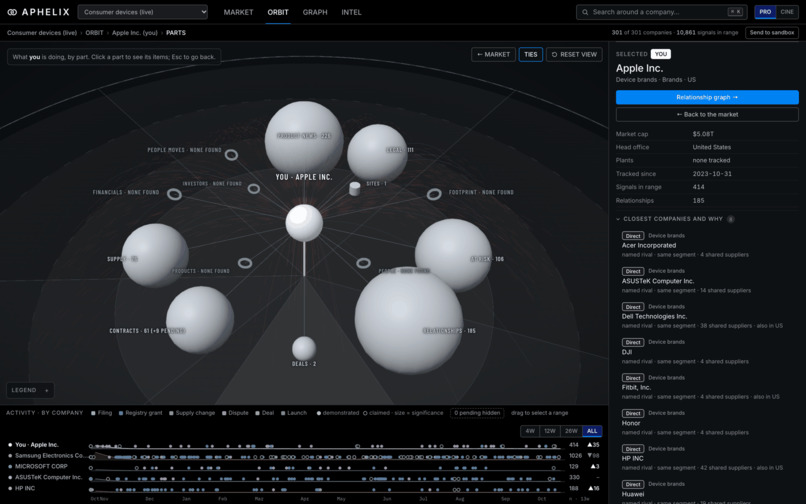Toggle Dispute legend filter
The height and width of the screenshot is (504, 806).
(235, 413)
